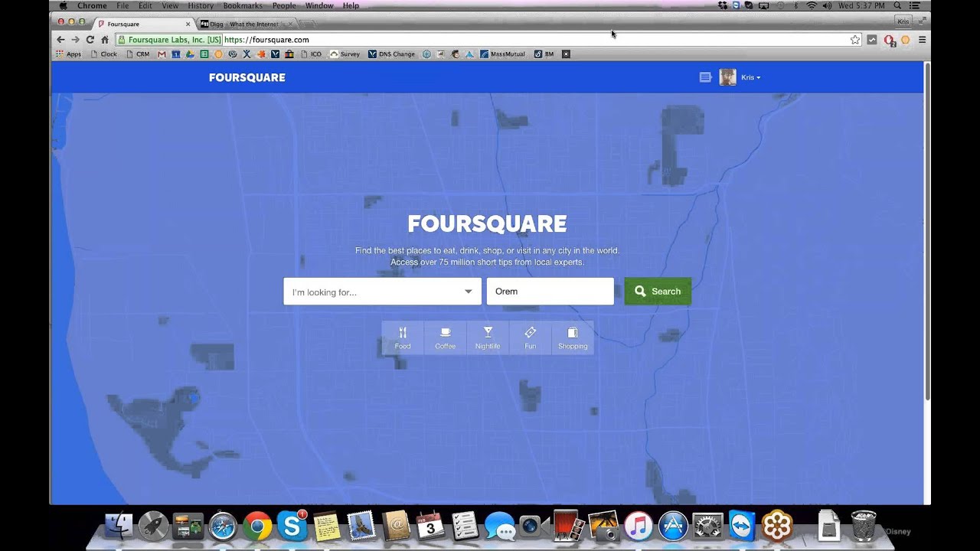This screenshot has height=551, width=980.
Task: Choose the Nightlife category icon
Action: (488, 337)
